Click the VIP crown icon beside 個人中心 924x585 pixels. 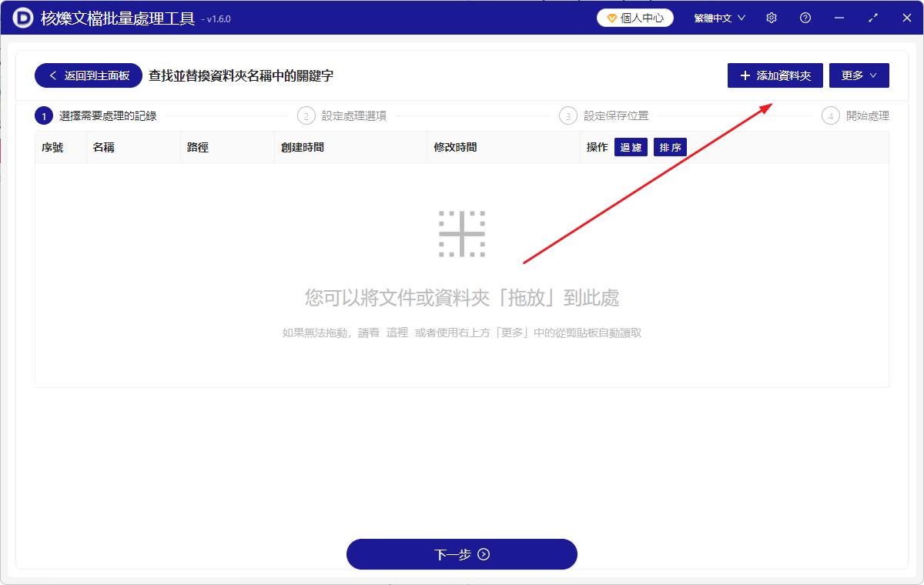click(612, 17)
